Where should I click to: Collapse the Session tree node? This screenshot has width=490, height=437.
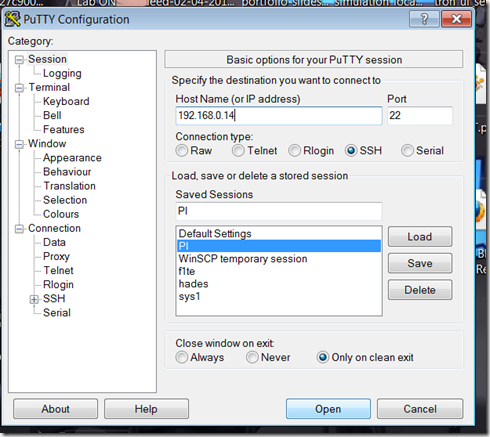[19, 60]
